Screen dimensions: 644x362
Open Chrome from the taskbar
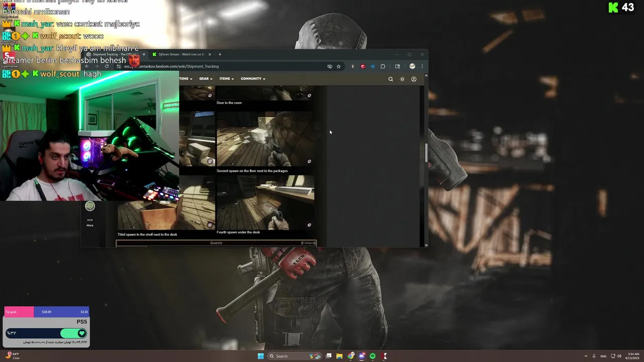(x=351, y=356)
